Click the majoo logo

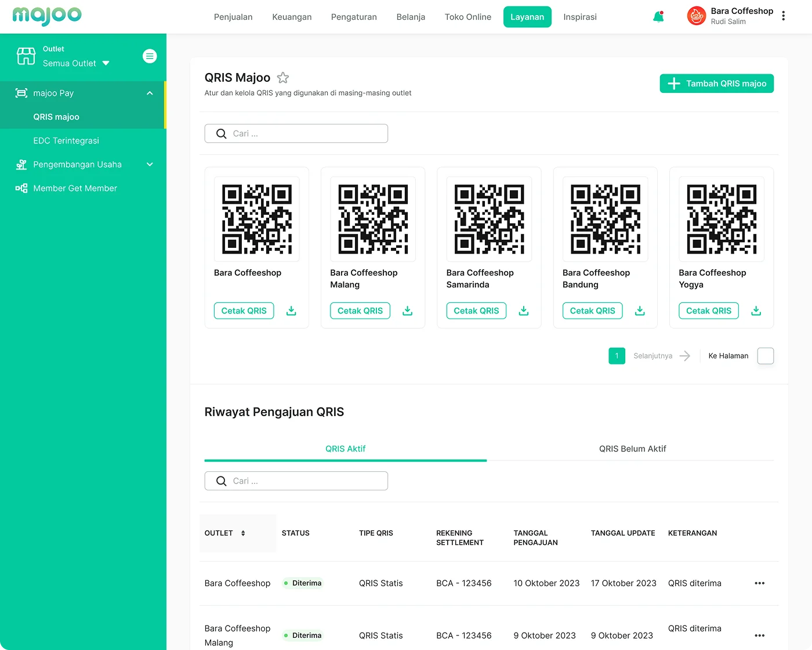(47, 16)
